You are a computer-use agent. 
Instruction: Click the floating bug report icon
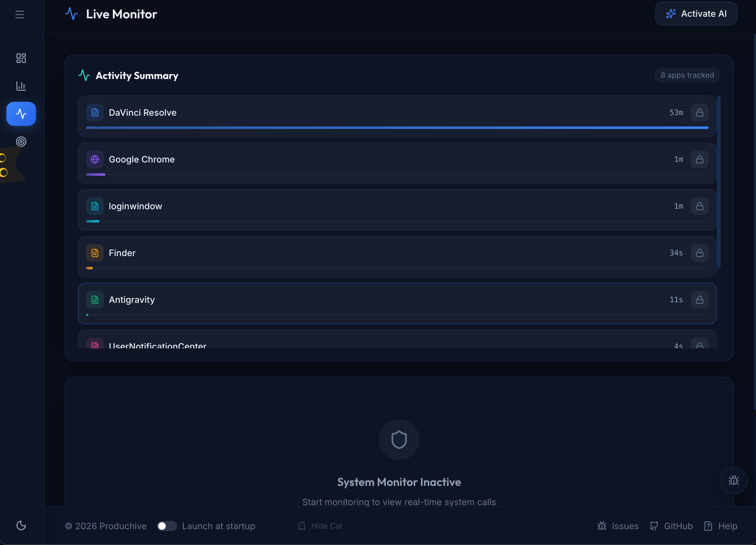click(x=734, y=481)
